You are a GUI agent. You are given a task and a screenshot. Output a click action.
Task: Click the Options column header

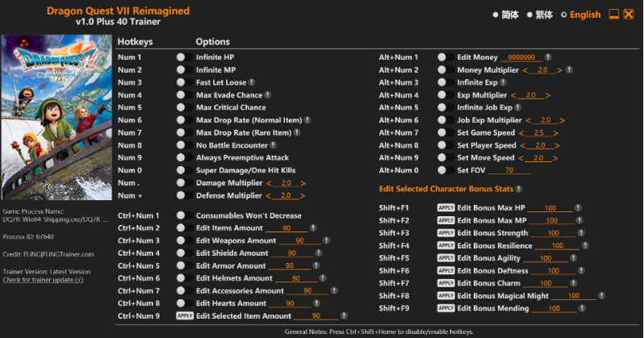coord(213,41)
